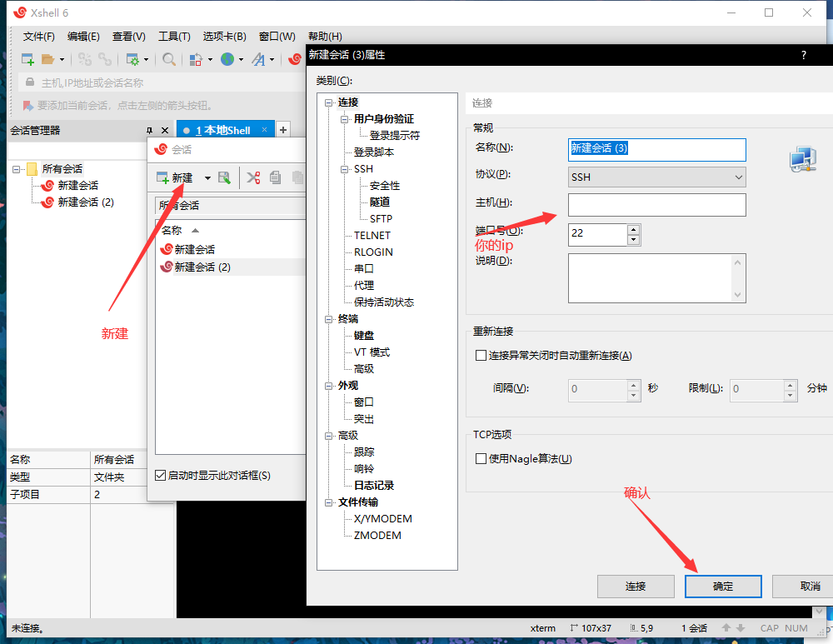Sort by 名称 column header in sessions dialog
The height and width of the screenshot is (644, 833).
[x=172, y=230]
